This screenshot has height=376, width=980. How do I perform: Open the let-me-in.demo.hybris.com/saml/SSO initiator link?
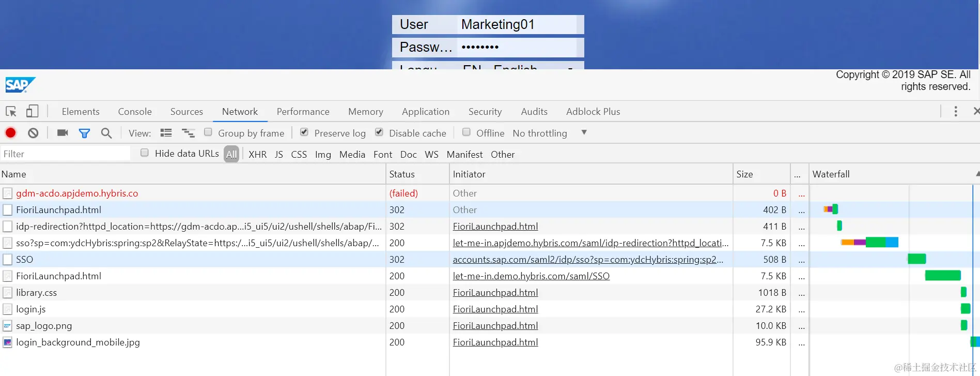click(x=531, y=276)
